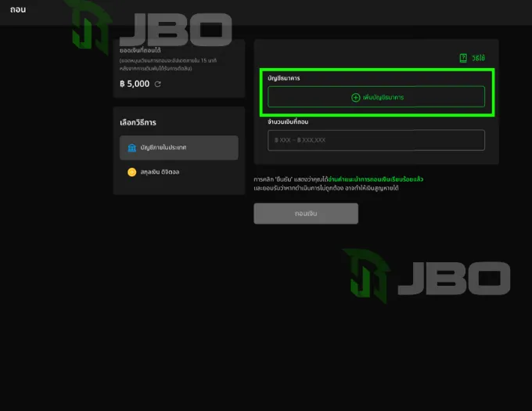Click the help guide book icon
The image size is (532, 411).
(463, 58)
